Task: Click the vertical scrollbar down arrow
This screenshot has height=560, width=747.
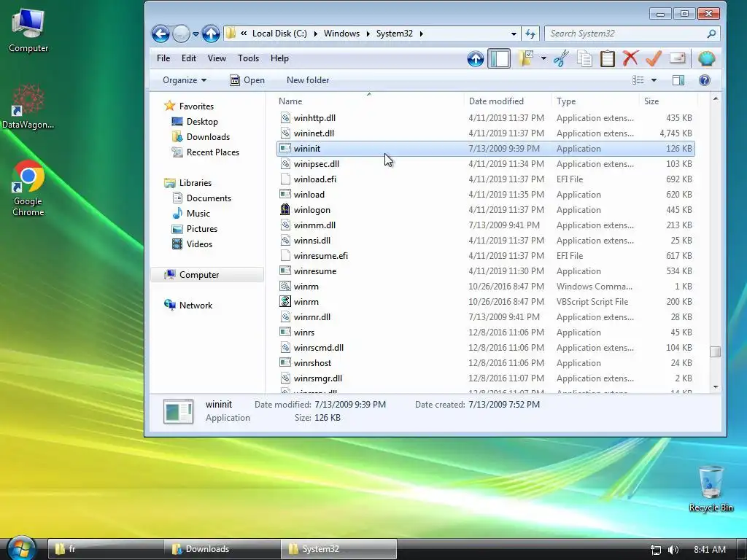Action: pyautogui.click(x=715, y=388)
